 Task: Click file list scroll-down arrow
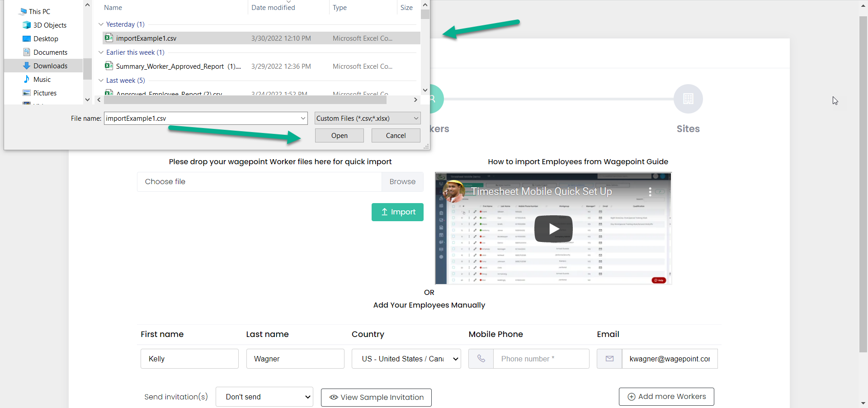coord(425,90)
